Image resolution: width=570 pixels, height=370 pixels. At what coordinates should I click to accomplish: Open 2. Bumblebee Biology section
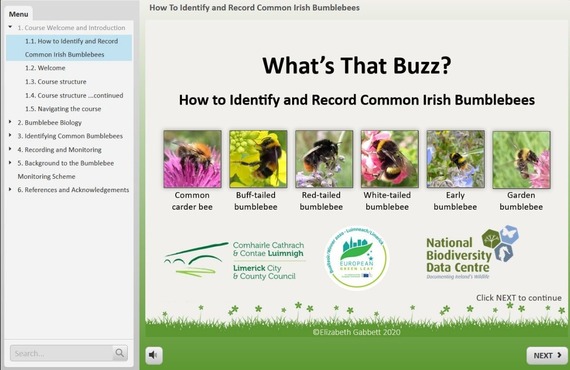pyautogui.click(x=49, y=122)
